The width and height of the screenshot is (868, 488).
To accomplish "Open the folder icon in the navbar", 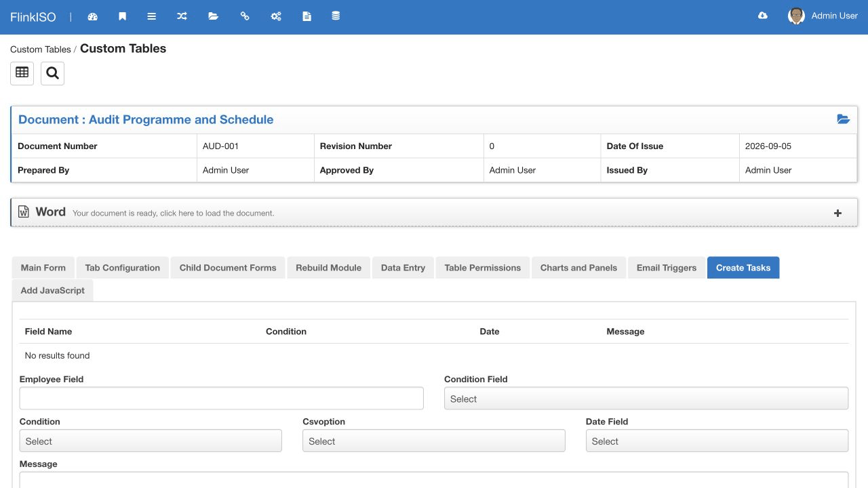I will click(x=213, y=16).
